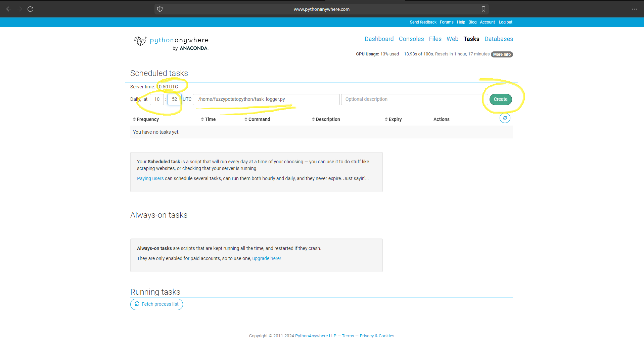The image size is (644, 340).
Task: Click the Scheduled tasks heading
Action: tap(159, 73)
